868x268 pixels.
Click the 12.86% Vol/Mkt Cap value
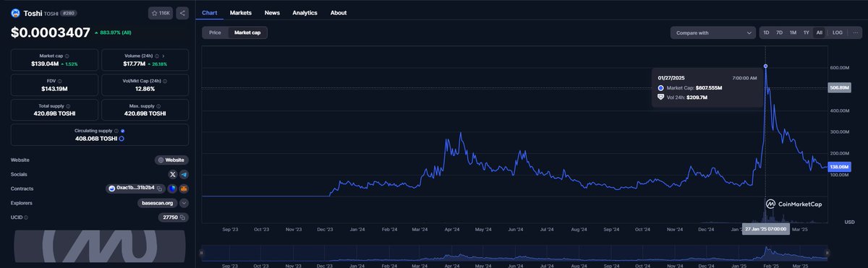pyautogui.click(x=145, y=89)
